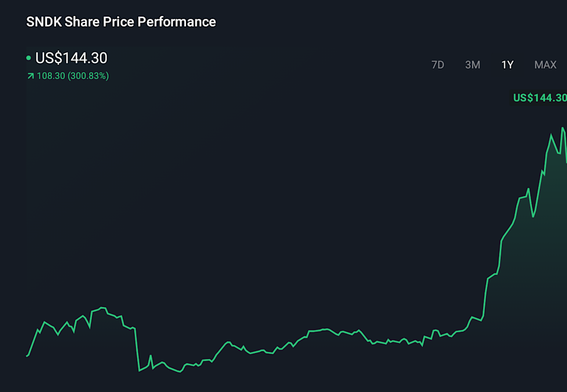The image size is (567, 392).
Task: Click the lowest dip of the price chart
Action: click(139, 372)
